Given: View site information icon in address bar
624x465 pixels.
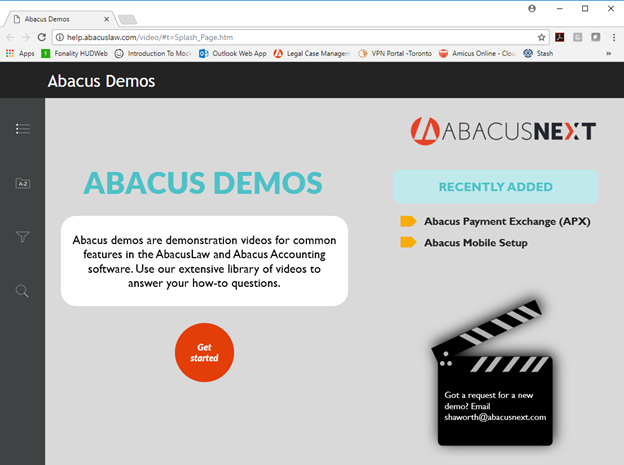Looking at the screenshot, I should coord(60,37).
